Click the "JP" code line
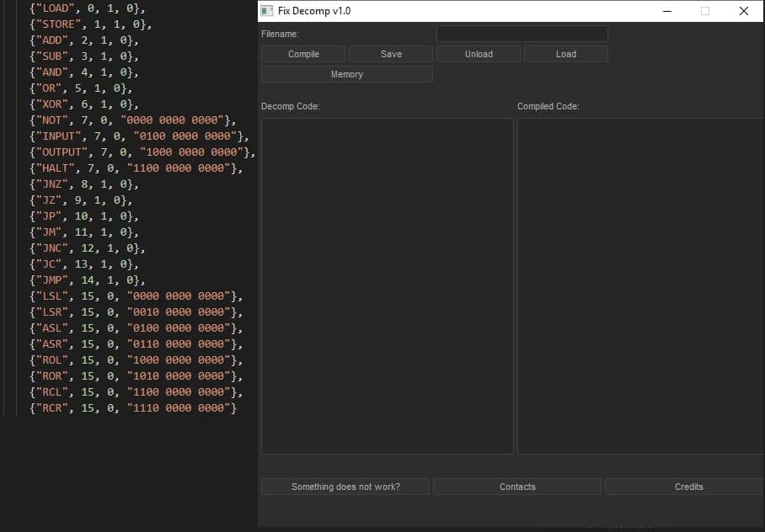 [84, 216]
